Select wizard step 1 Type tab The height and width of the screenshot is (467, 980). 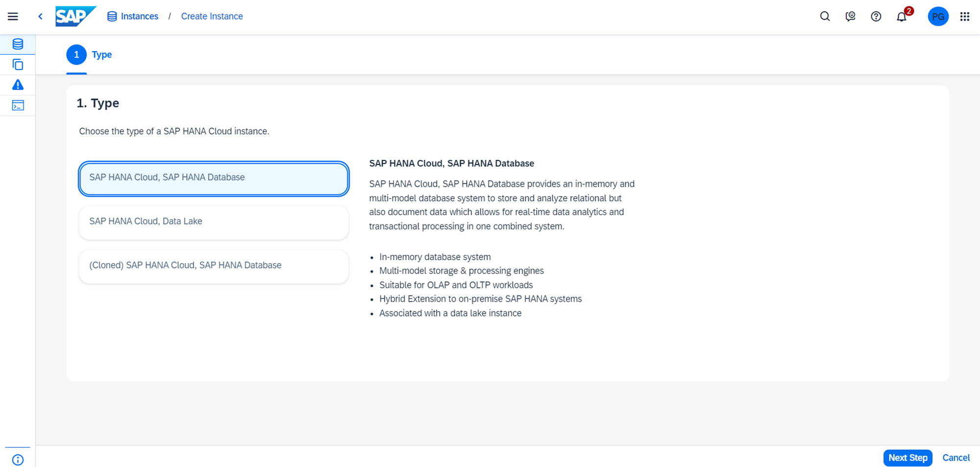pyautogui.click(x=89, y=55)
